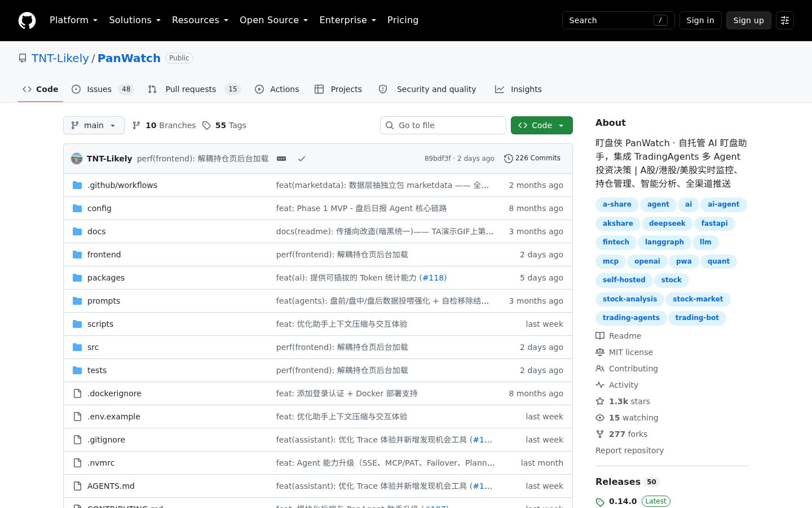The image size is (812, 508).
Task: Open the Actions tab
Action: pos(277,89)
